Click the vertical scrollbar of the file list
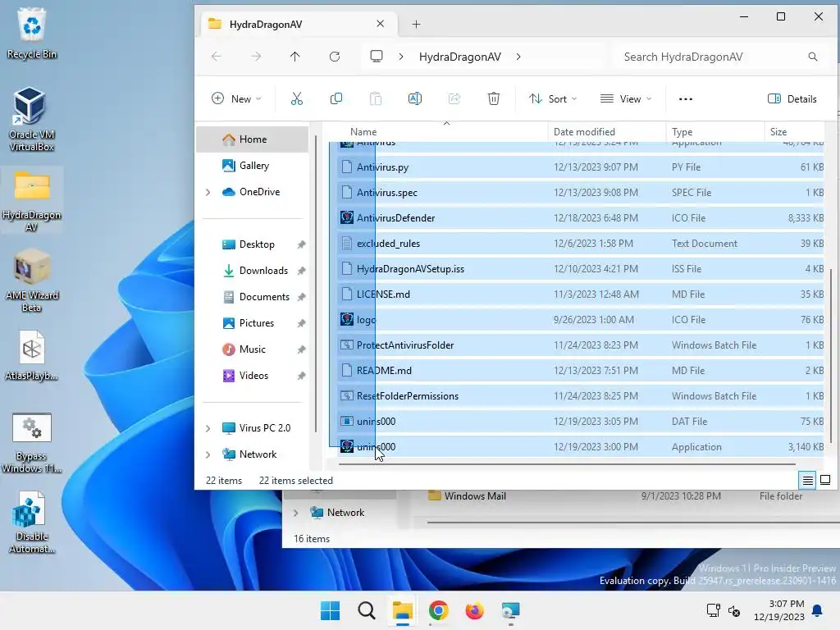The width and height of the screenshot is (840, 630). click(831, 354)
